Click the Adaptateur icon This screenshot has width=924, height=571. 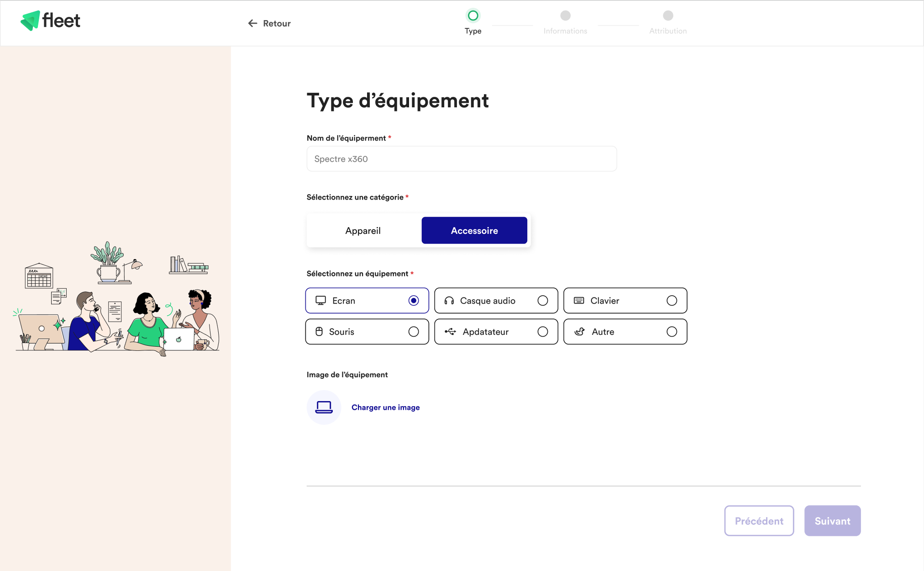tap(448, 331)
